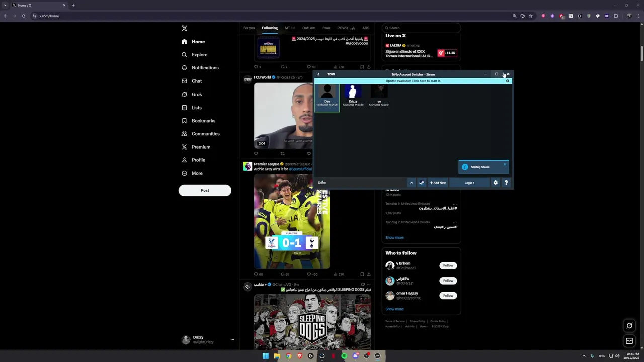Show more trending topics
Image resolution: width=644 pixels, height=362 pixels.
coord(394,238)
